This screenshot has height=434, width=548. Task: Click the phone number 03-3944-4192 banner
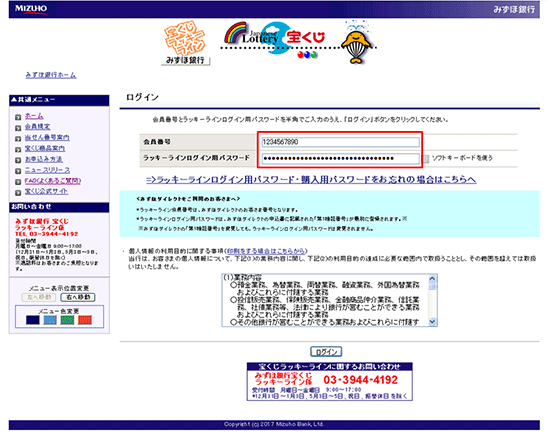[330, 382]
